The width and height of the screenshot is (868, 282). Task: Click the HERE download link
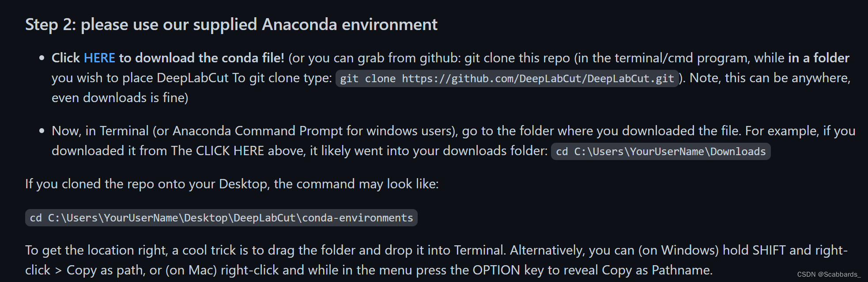[99, 58]
